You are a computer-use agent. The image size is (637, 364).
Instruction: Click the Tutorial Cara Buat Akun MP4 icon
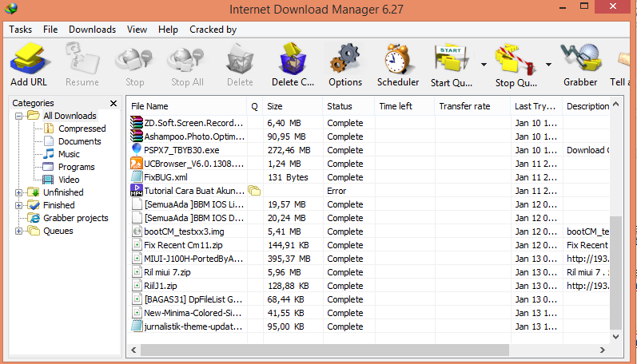137,190
